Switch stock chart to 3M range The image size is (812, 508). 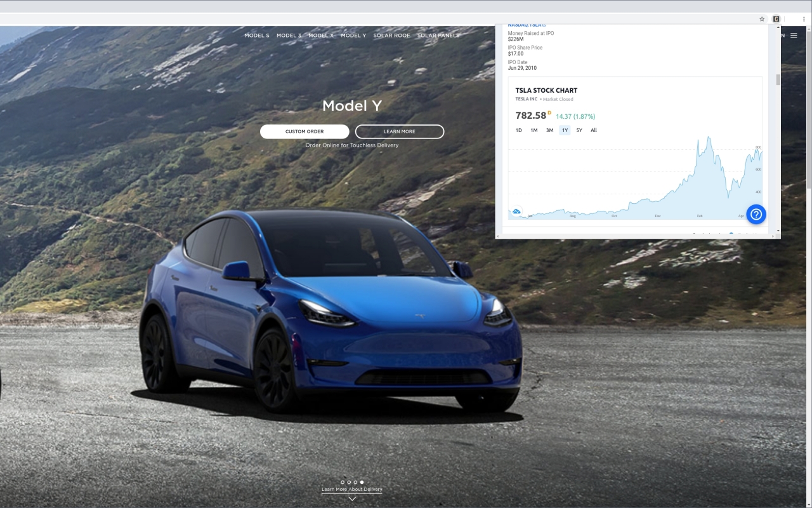[x=549, y=130]
